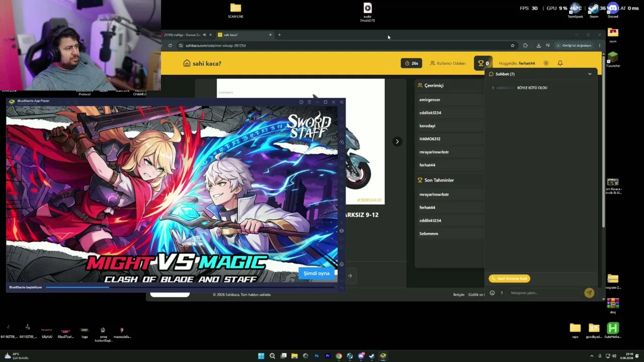Mute audio on the mafiga tab

click(x=204, y=35)
